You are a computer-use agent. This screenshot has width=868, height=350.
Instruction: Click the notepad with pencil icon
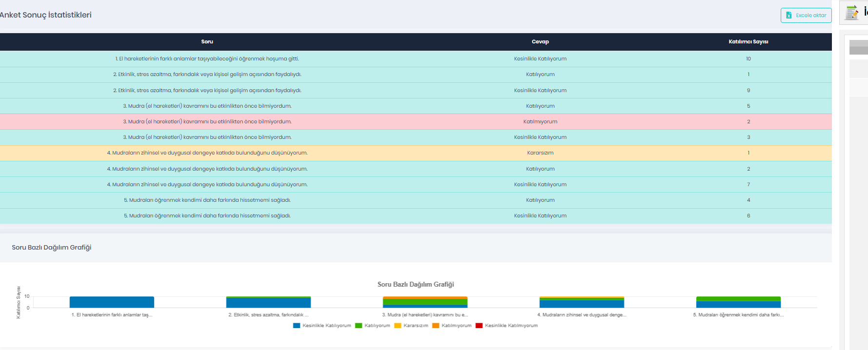click(852, 13)
